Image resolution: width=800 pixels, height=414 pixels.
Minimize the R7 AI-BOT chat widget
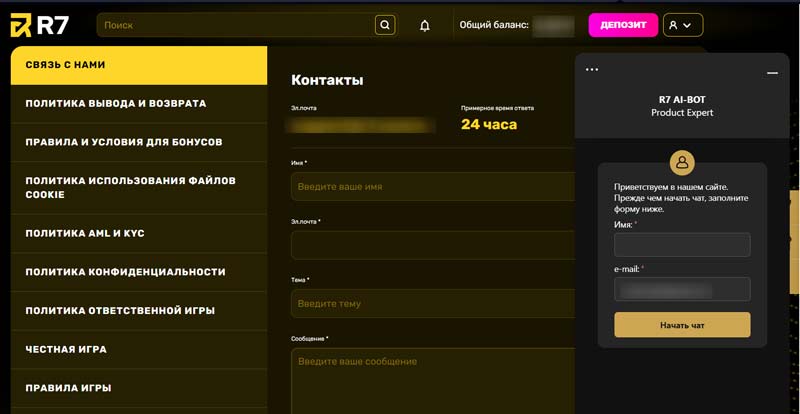click(x=772, y=73)
